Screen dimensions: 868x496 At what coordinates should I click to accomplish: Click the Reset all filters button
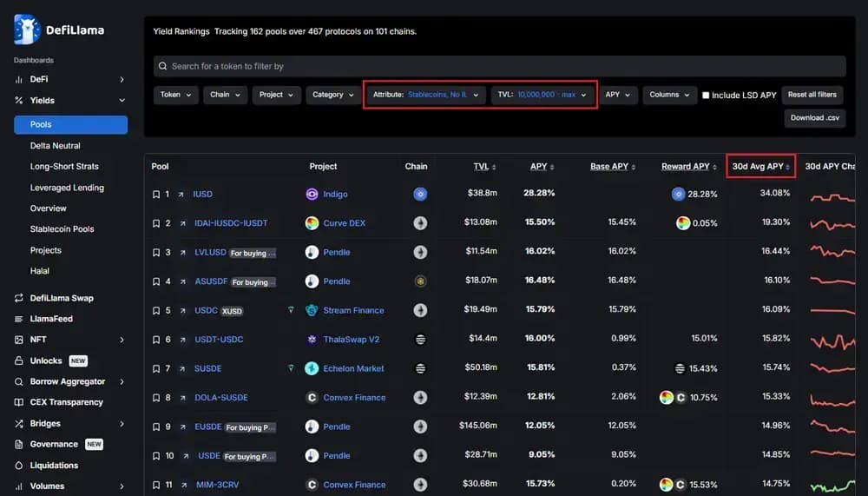[812, 95]
